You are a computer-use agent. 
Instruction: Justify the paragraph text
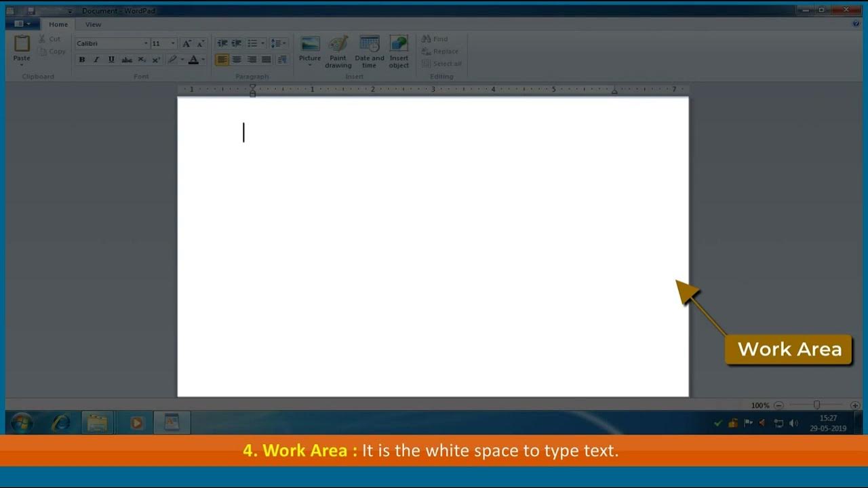[267, 60]
